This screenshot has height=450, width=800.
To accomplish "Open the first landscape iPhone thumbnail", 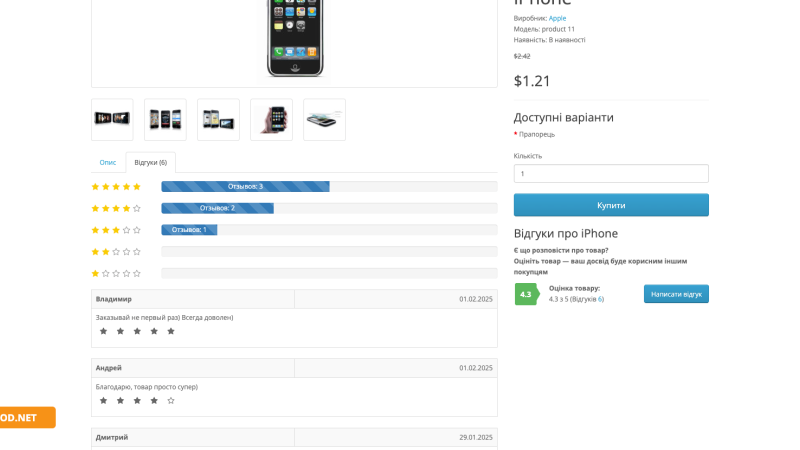I will pyautogui.click(x=112, y=119).
